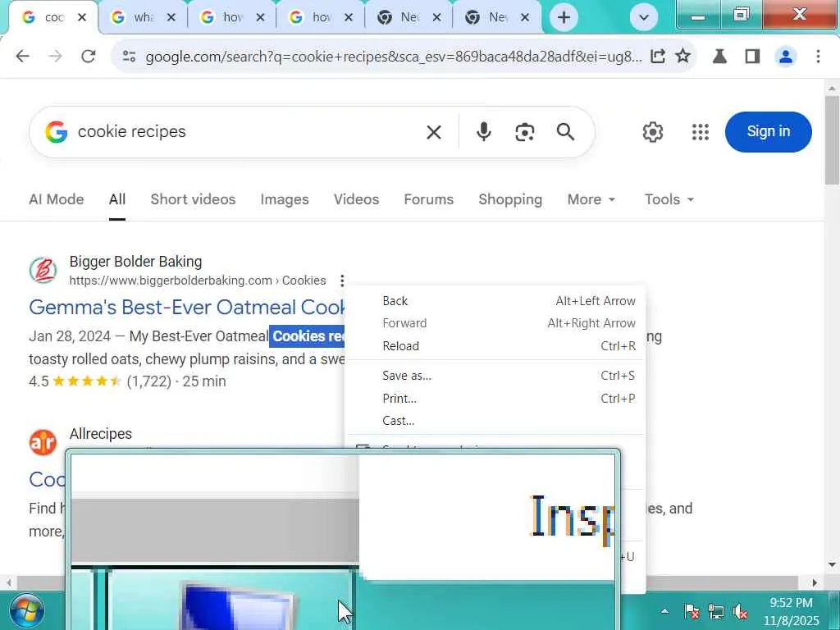Switch to Short videos tab

coord(193,199)
